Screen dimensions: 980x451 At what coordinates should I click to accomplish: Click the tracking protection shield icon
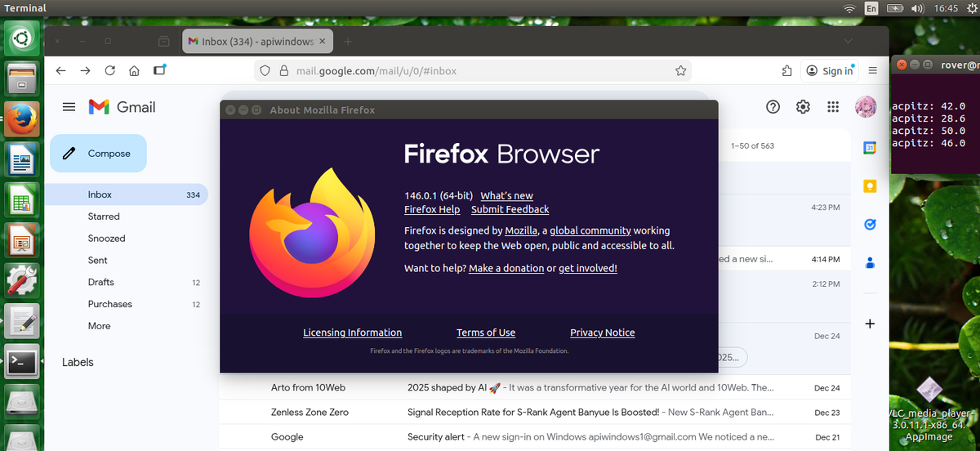coord(265,71)
